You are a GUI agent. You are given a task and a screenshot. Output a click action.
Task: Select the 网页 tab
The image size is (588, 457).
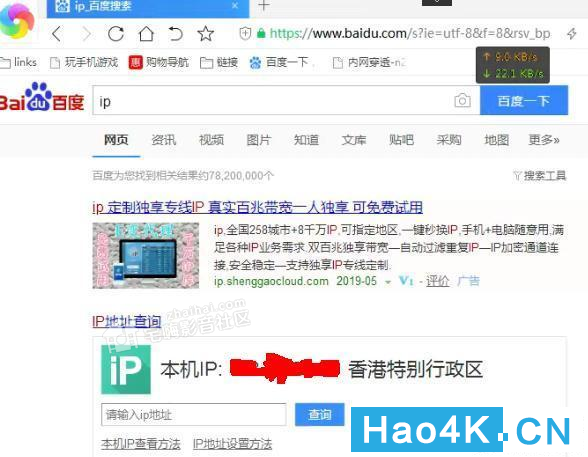pos(116,140)
